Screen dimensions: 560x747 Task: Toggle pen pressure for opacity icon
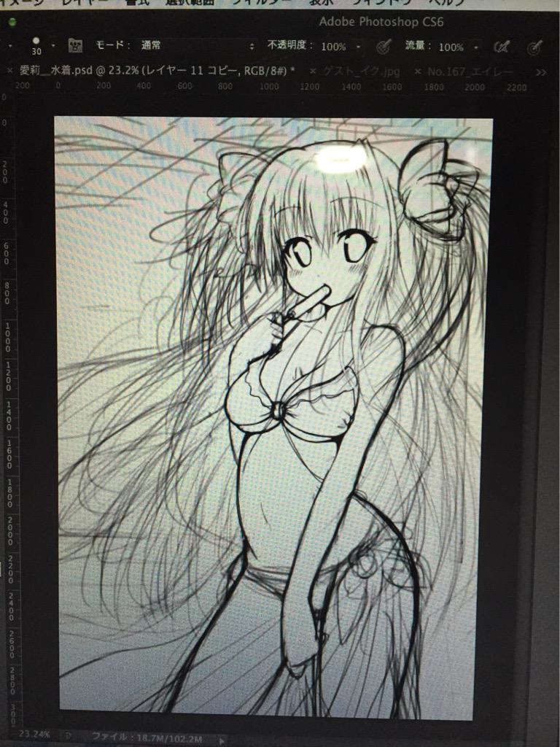click(x=384, y=46)
